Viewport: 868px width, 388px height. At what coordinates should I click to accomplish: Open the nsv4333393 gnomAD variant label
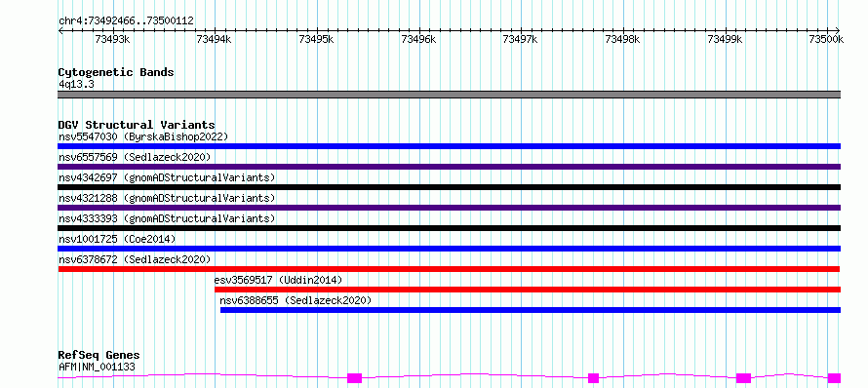167,218
